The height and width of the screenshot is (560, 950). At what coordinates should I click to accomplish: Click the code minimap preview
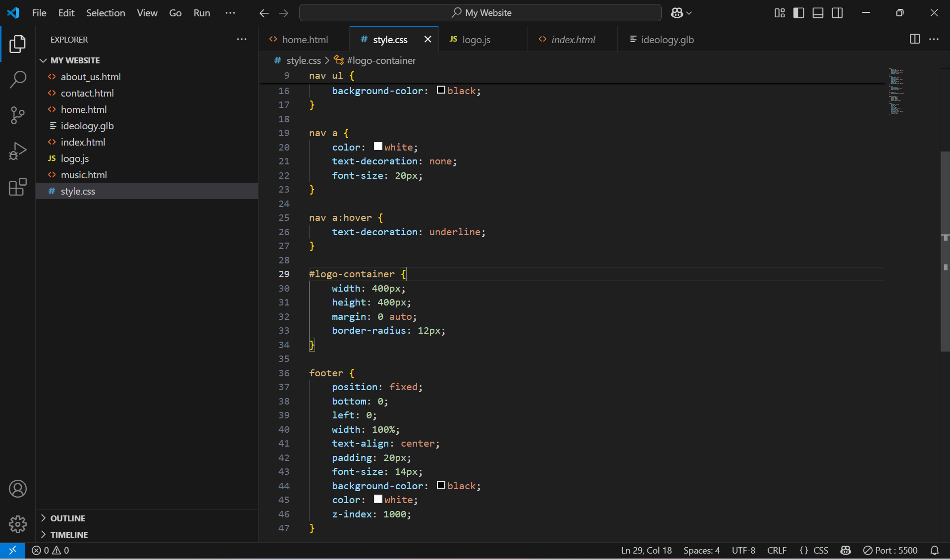[x=897, y=91]
